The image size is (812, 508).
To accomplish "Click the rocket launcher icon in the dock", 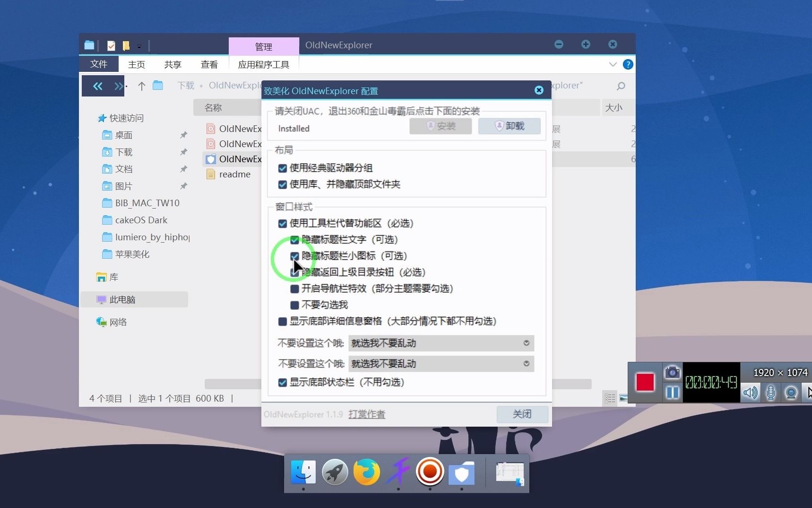I will [335, 472].
